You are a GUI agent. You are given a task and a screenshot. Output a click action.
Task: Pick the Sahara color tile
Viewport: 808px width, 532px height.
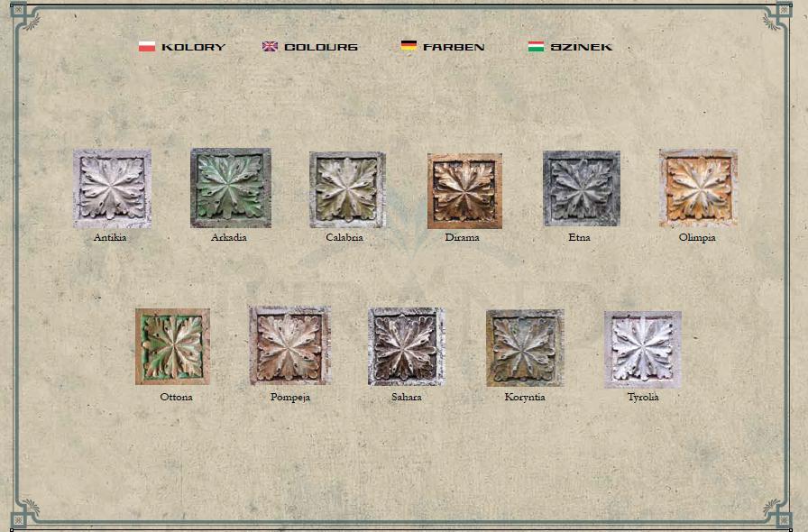point(406,347)
